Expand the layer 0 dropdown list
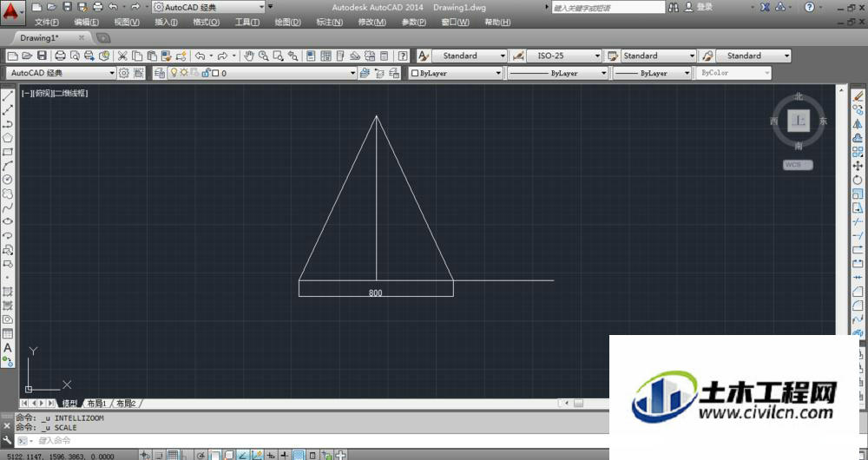Screen dimensions: 868x460 [x=352, y=73]
